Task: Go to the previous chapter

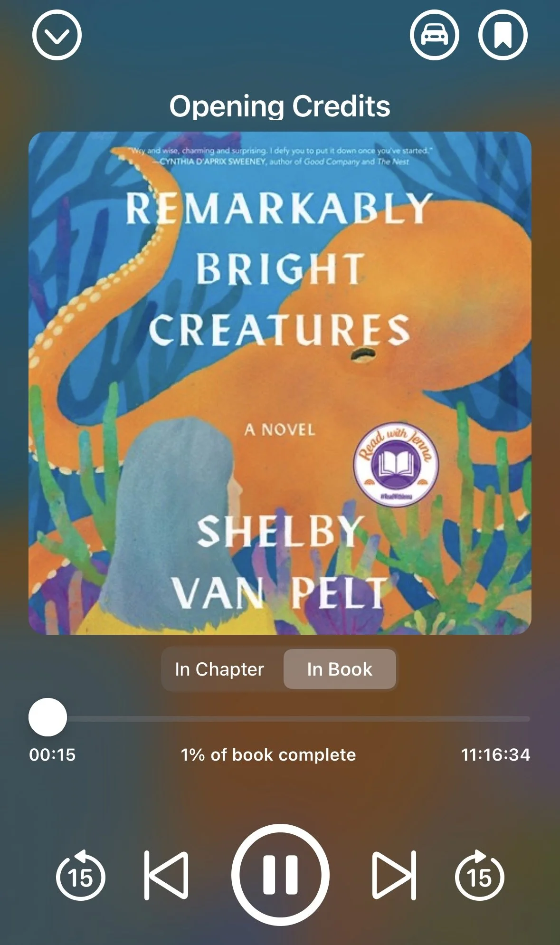Action: pyautogui.click(x=166, y=875)
